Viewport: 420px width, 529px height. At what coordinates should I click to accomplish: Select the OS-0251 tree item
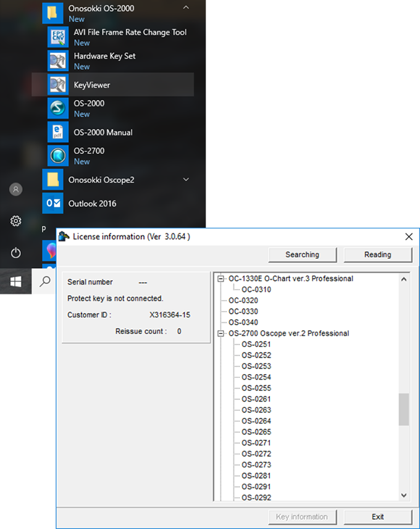pos(256,344)
